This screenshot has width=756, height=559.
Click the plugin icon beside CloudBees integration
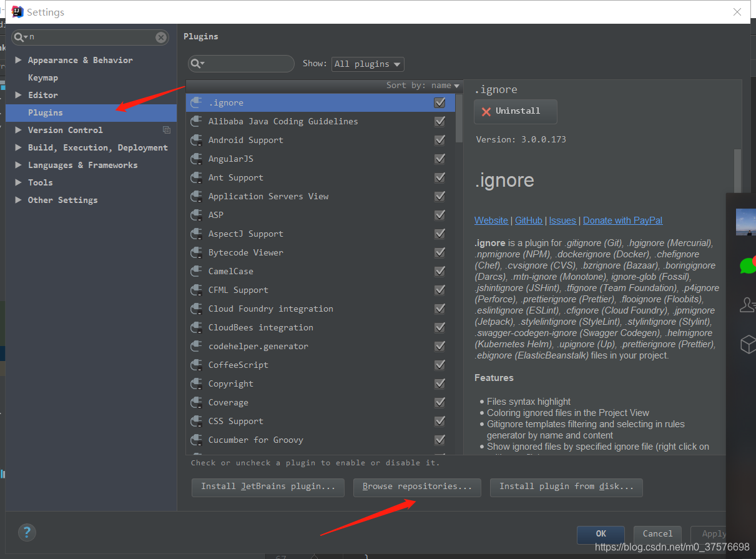coord(196,327)
